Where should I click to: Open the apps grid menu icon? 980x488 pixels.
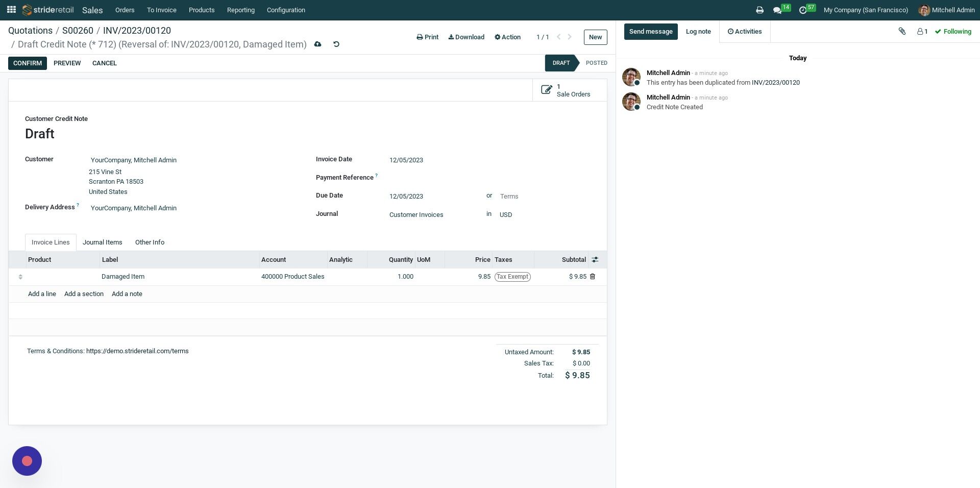11,10
